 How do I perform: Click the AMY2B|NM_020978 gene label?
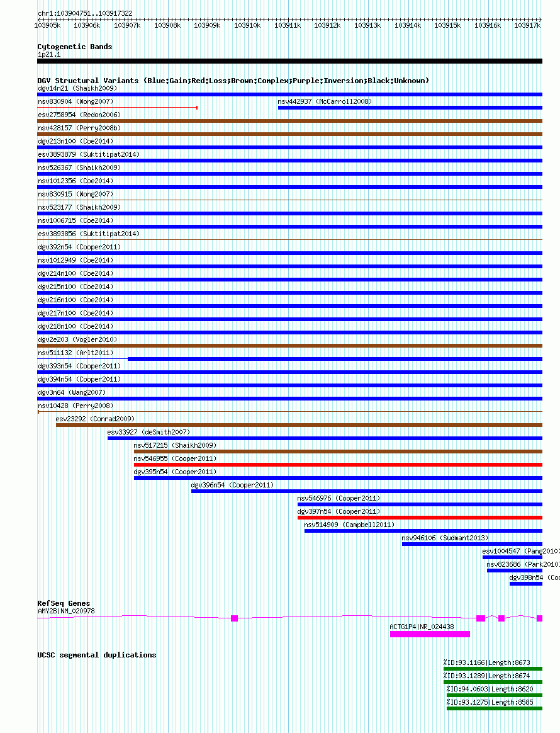(66, 611)
